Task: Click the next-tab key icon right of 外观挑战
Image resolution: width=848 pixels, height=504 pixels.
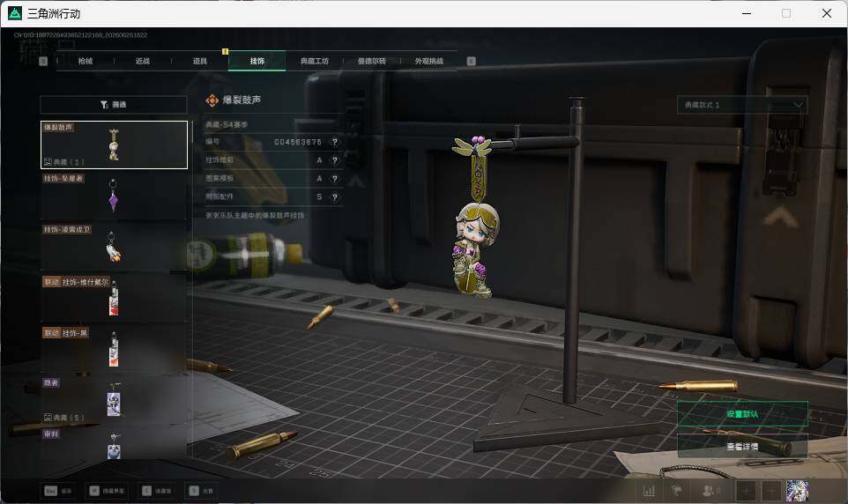Action: point(471,61)
